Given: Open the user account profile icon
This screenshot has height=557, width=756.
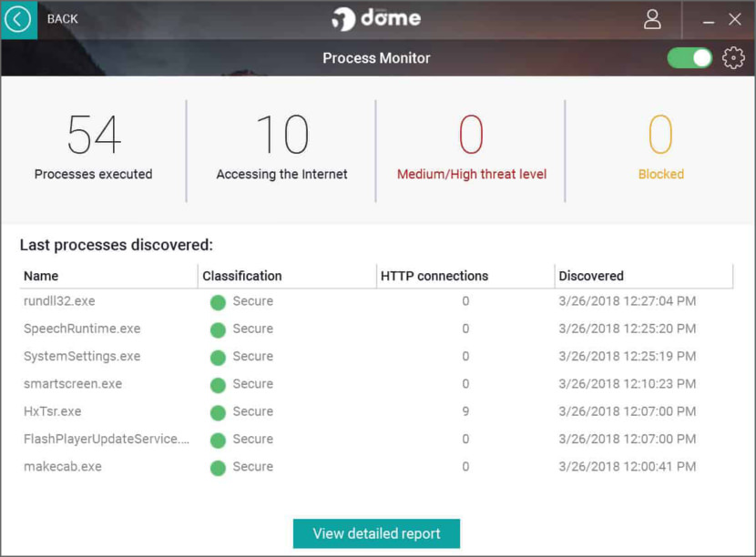Looking at the screenshot, I should pos(652,20).
